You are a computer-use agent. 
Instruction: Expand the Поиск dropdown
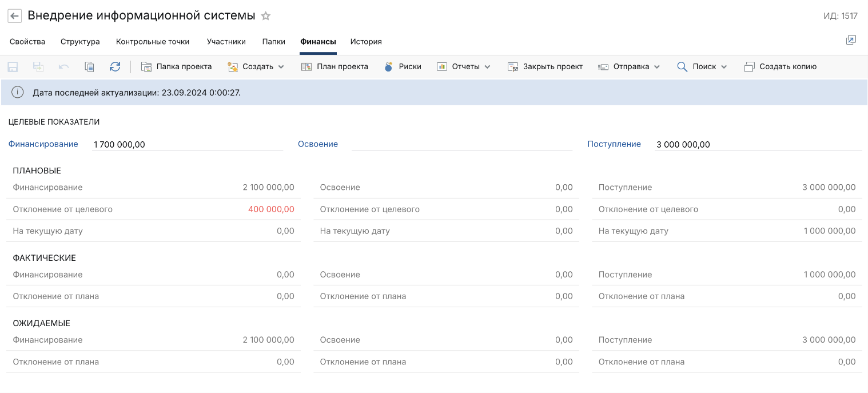(702, 67)
